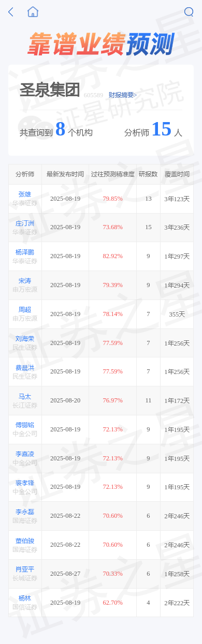
Task: Open analyst 肖亚平 of 长城证券
Action: pos(25,569)
